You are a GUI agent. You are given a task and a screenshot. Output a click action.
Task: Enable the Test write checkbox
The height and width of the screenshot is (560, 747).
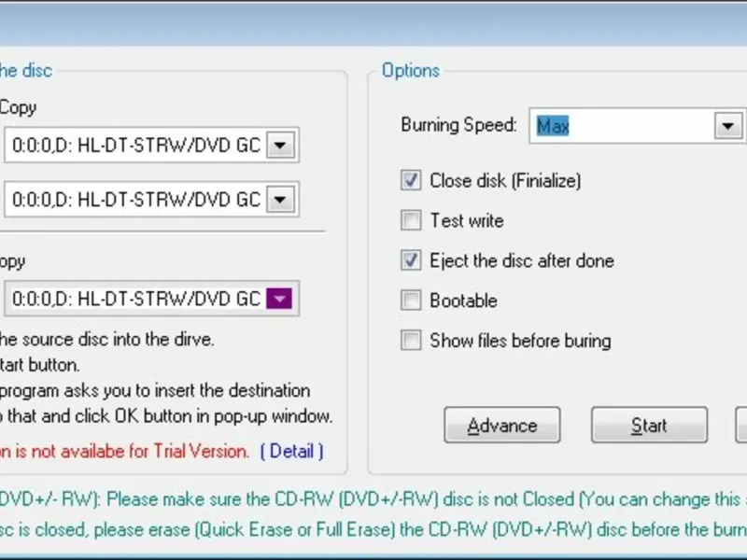[411, 221]
